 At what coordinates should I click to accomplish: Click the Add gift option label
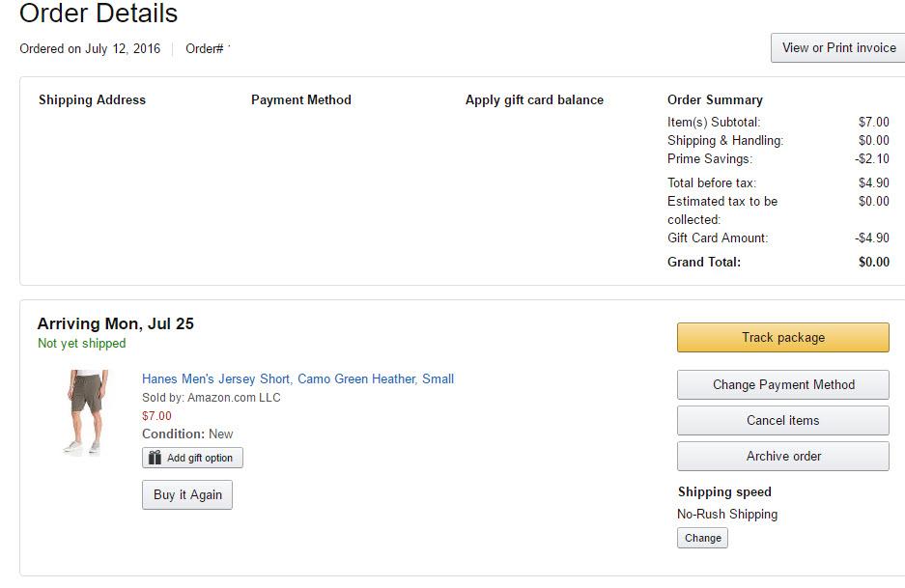[200, 458]
